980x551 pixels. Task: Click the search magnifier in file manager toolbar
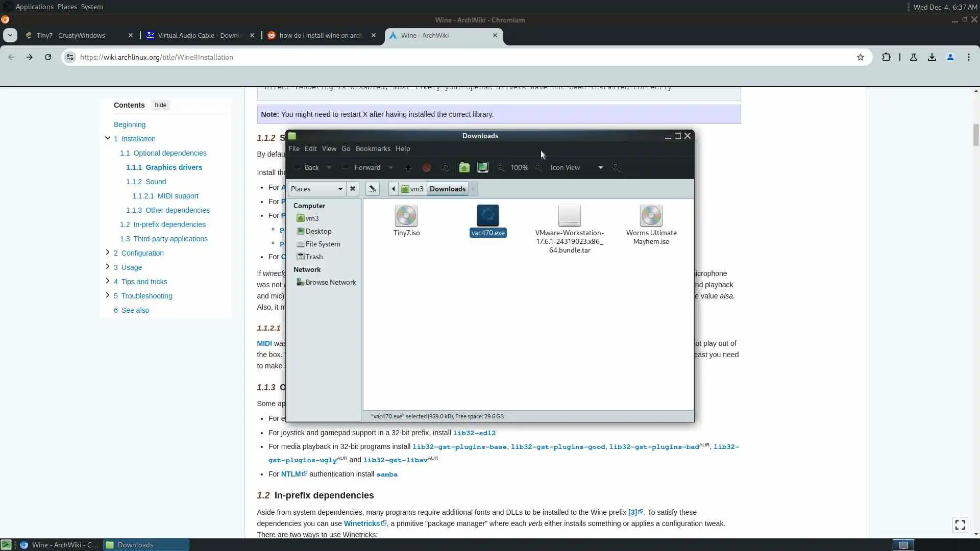617,167
